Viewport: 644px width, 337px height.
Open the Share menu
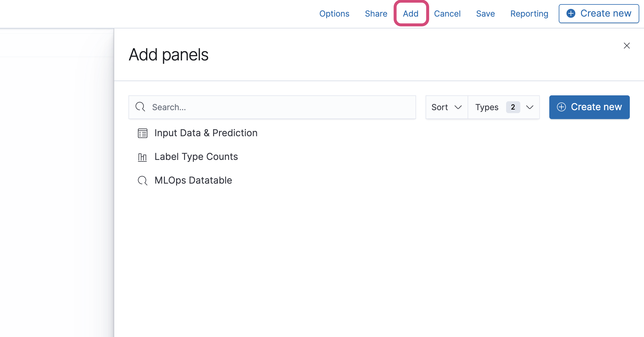376,14
